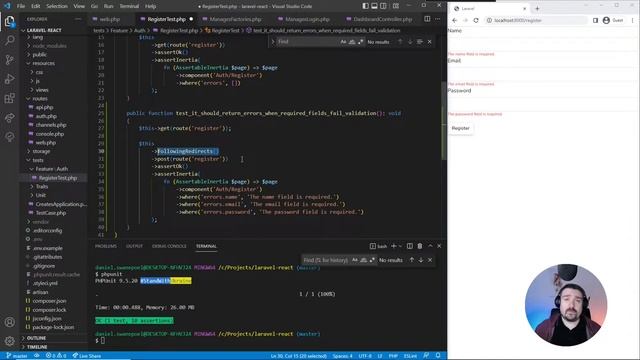Expand the storage folder
The width and height of the screenshot is (640, 360).
(41, 151)
